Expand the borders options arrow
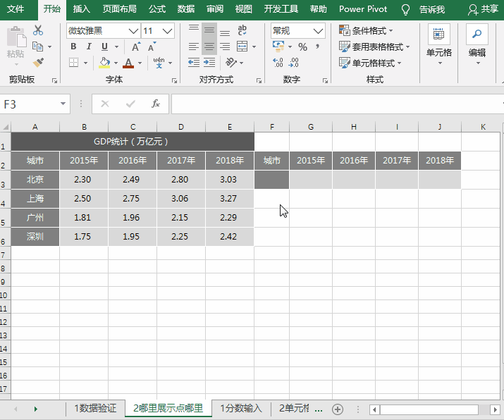 pos(85,63)
